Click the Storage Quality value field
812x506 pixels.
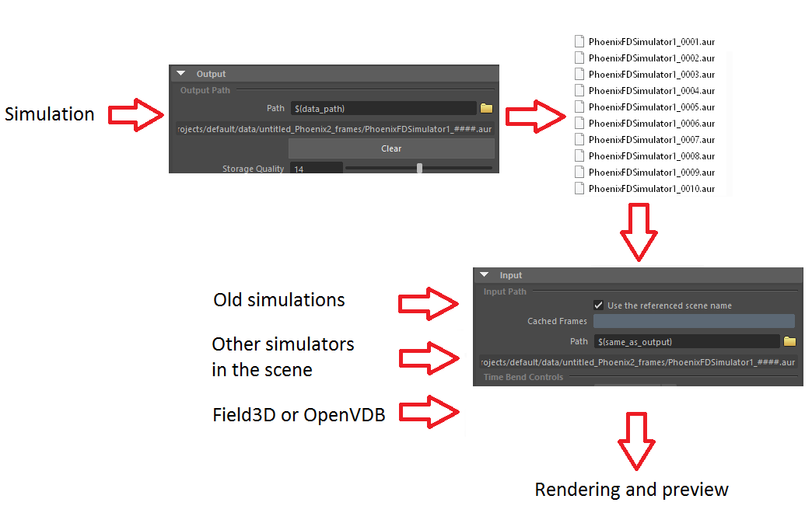coord(317,168)
